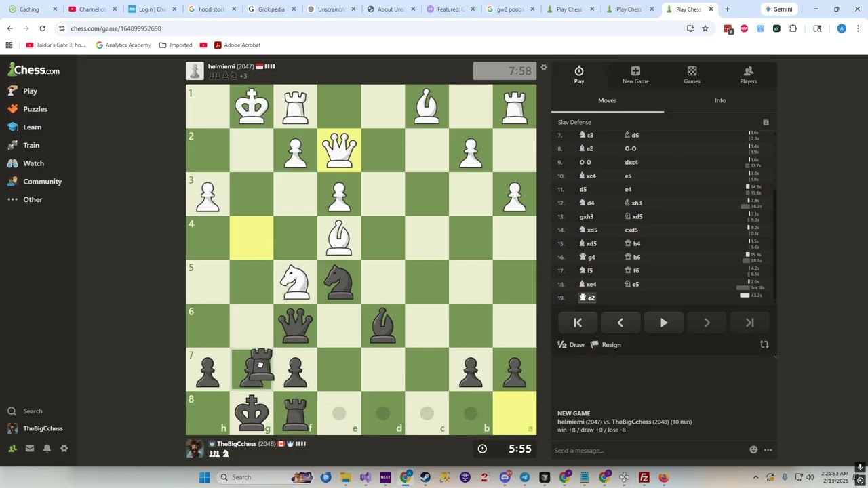
Task: Click the icon beside Slav Defense
Action: point(766,122)
